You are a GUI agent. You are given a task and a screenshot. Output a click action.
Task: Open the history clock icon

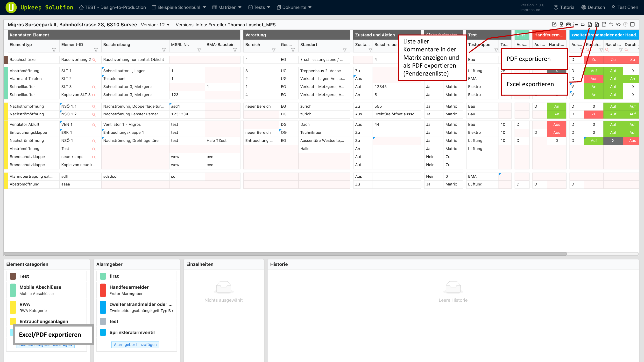[625, 24]
